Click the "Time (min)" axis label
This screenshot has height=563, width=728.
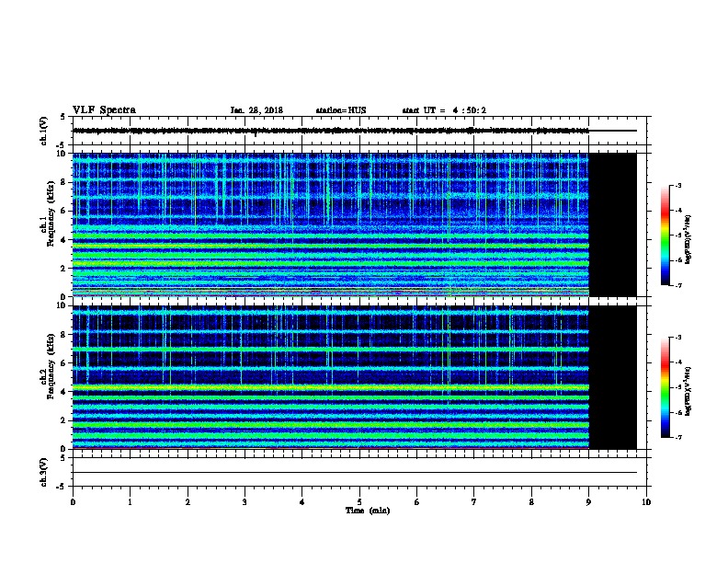[x=368, y=511]
